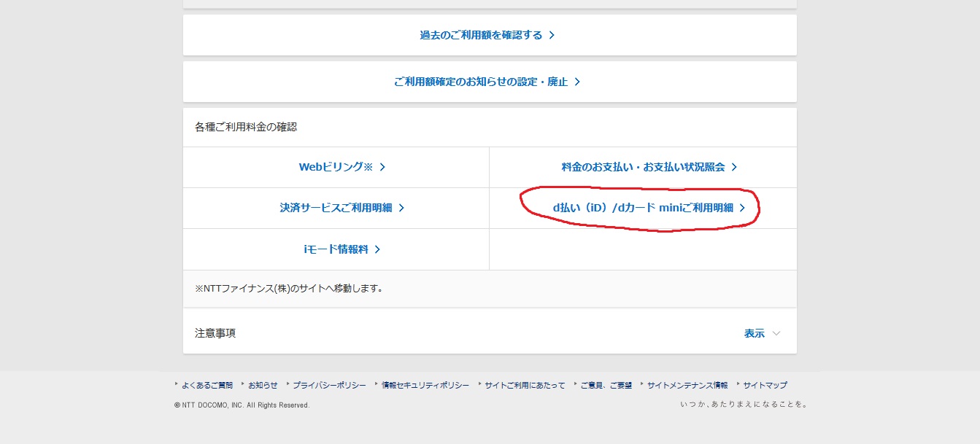
Task: Open 料金のお支払い・お支払い状況照会 link
Action: (649, 167)
